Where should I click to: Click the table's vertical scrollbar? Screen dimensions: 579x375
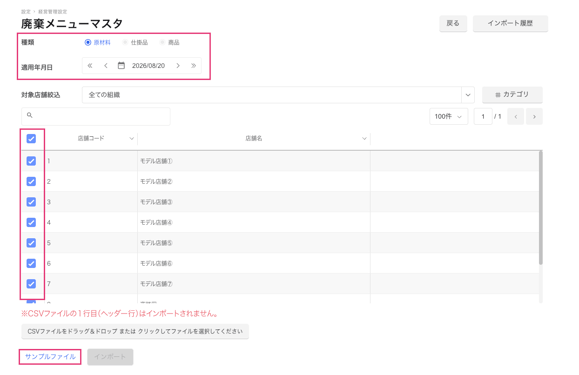pos(541,207)
